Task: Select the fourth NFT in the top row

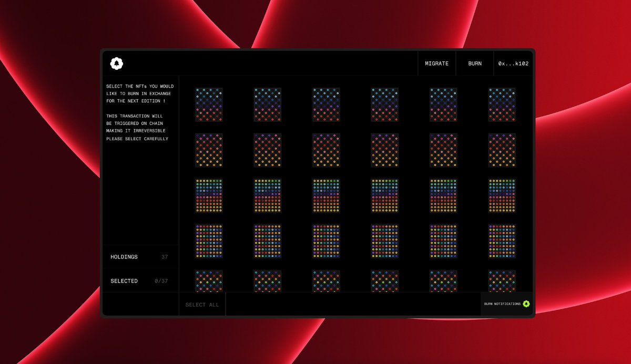Action: [384, 105]
